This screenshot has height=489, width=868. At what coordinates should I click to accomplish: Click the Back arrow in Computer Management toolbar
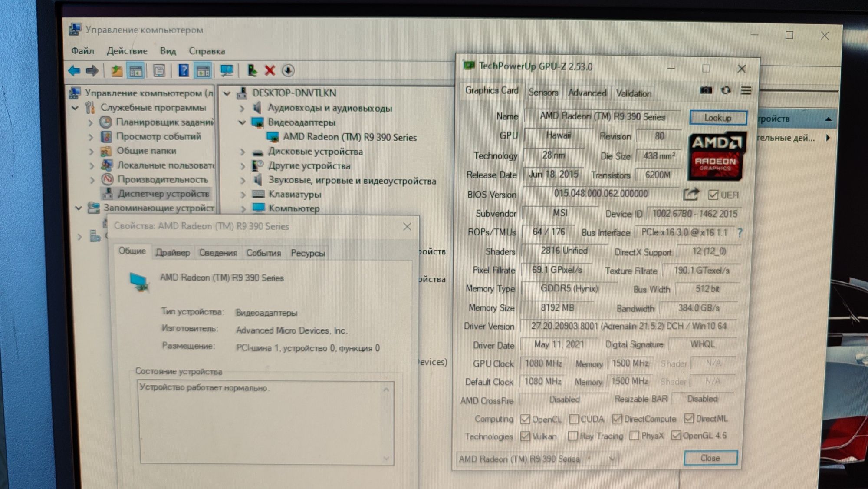click(x=74, y=70)
